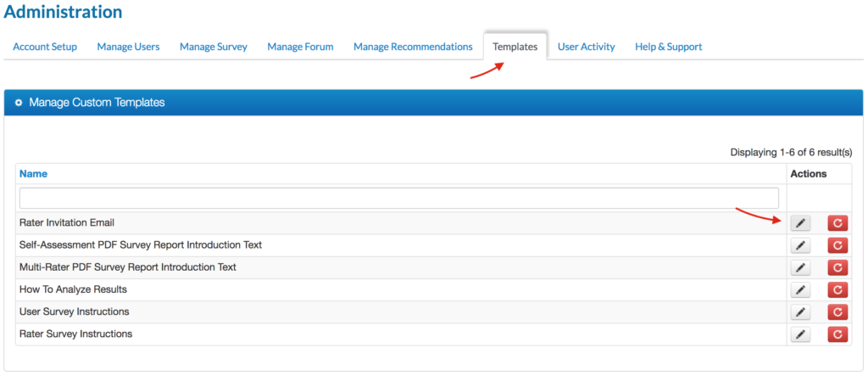Edit Self-Assessment PDF Survey Report Introduction Text
This screenshot has height=376, width=868.
[x=800, y=245]
